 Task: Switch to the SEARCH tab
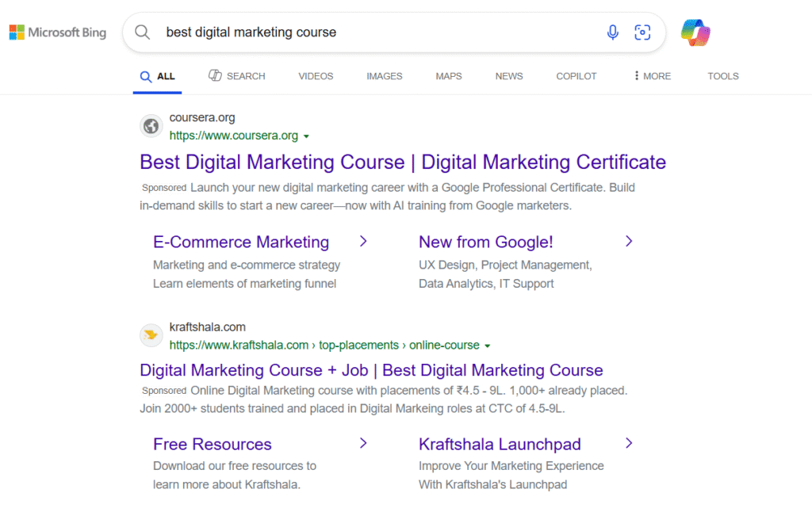tap(236, 76)
